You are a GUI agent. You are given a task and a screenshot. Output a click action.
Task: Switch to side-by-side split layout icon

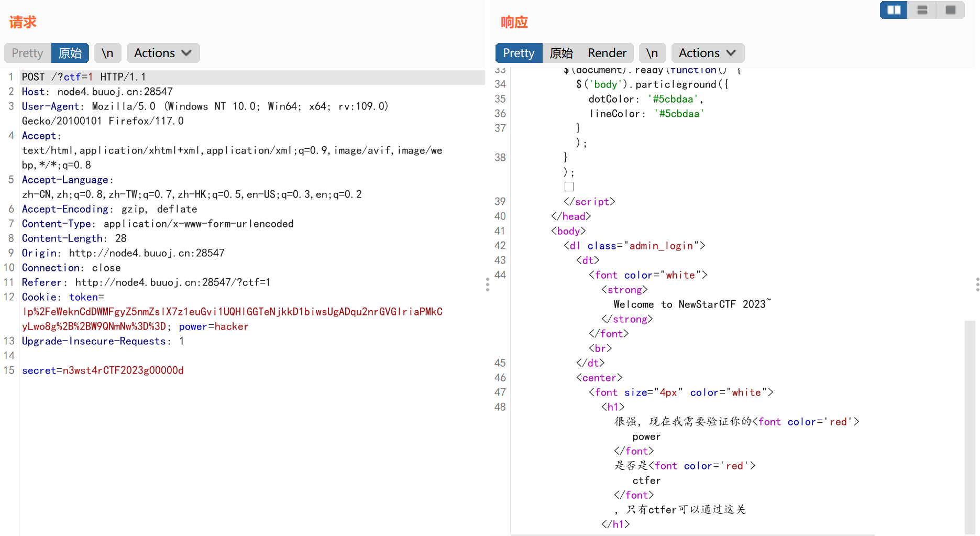894,10
